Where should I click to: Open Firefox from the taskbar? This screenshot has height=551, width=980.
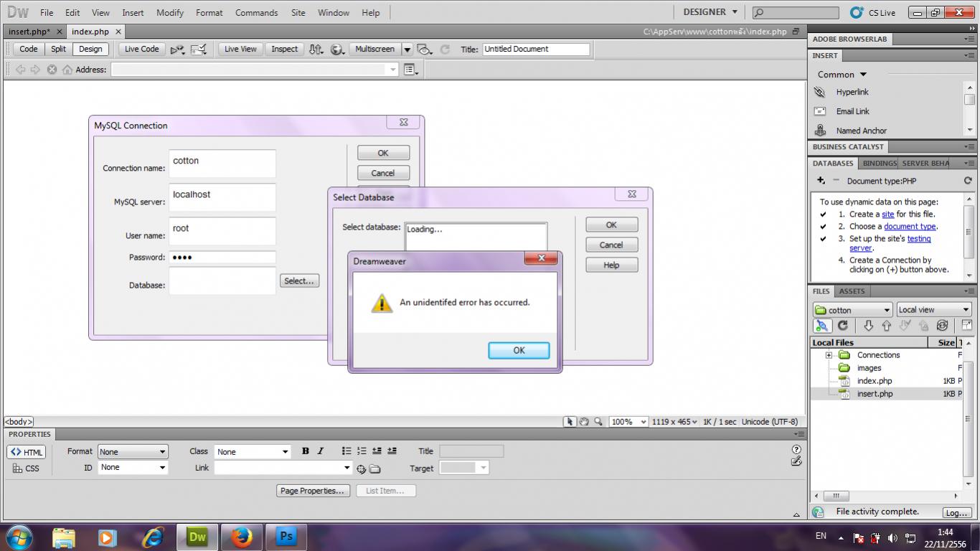click(x=242, y=537)
